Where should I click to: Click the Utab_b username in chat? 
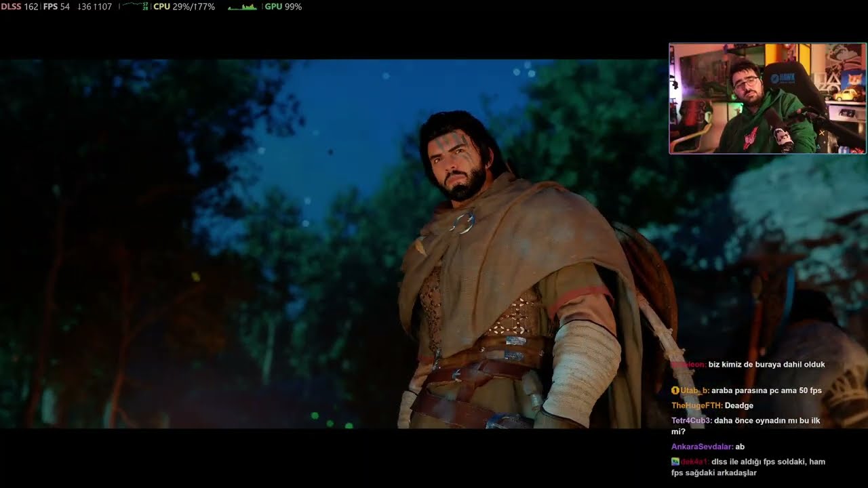tap(694, 390)
